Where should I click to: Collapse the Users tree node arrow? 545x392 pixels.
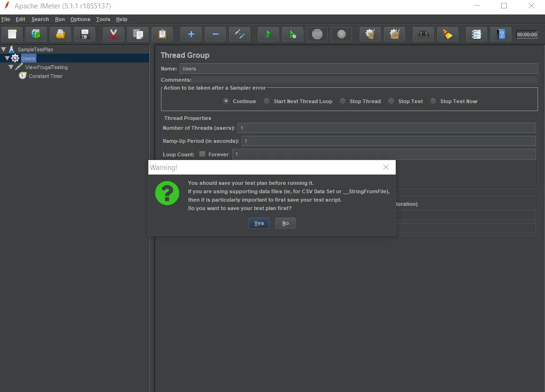pos(7,58)
